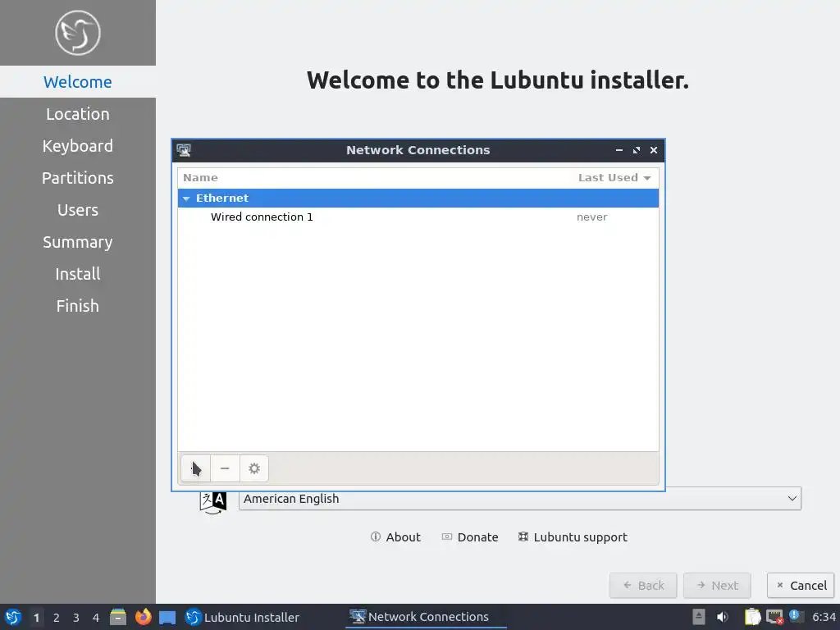Screen dimensions: 840x630
Task: Remove the selected connection with minus button
Action: (x=225, y=468)
